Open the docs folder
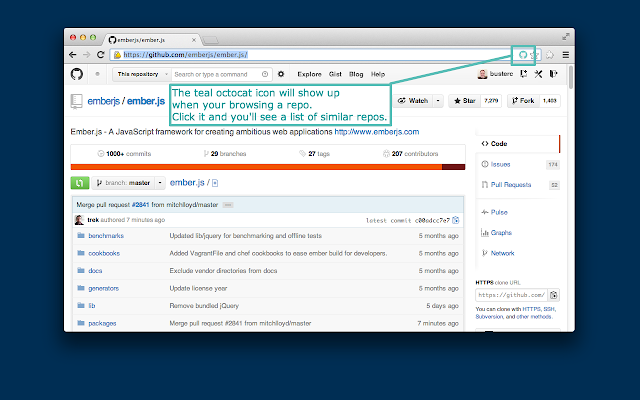 [95, 271]
